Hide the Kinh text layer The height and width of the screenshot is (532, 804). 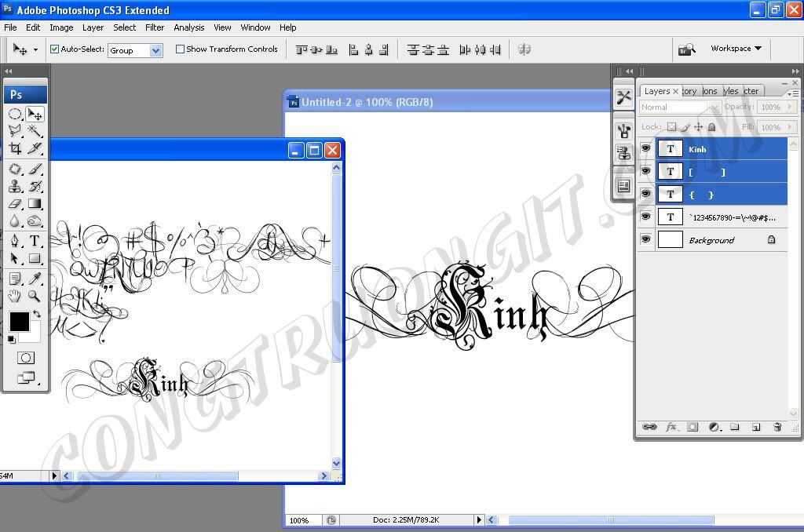pyautogui.click(x=645, y=148)
